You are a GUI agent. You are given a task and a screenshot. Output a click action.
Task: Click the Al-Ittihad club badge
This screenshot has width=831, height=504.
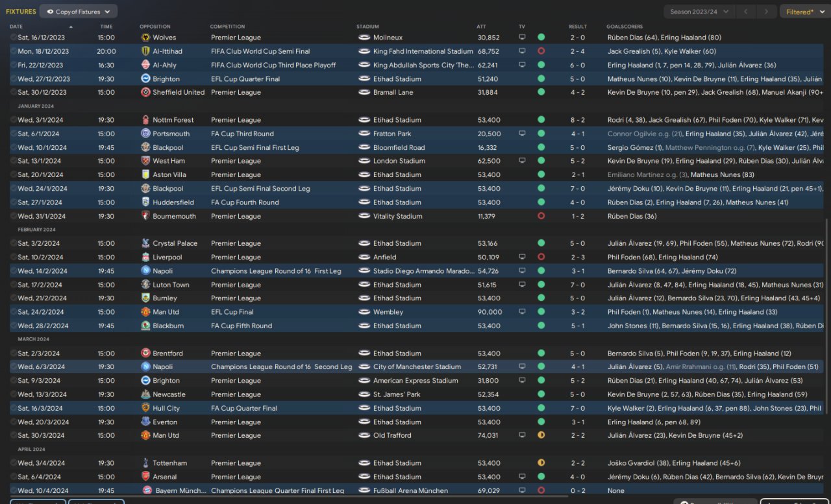(145, 51)
